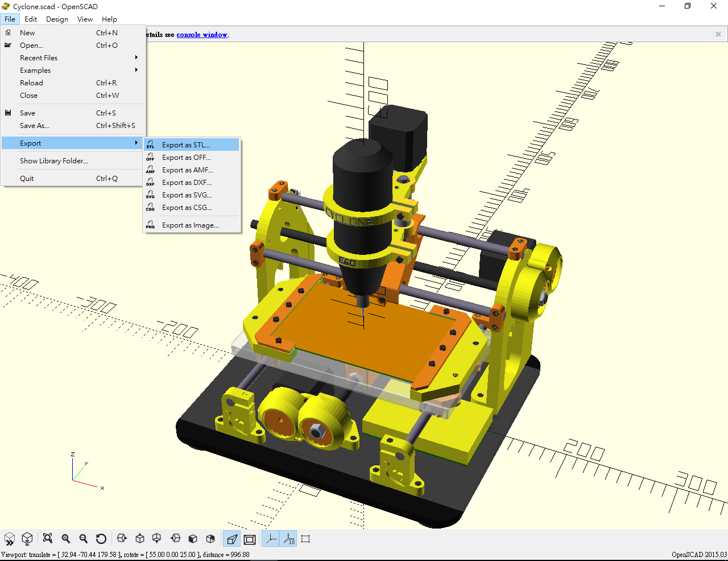Click the Open folder icon in File menu
728x561 pixels.
[8, 45]
